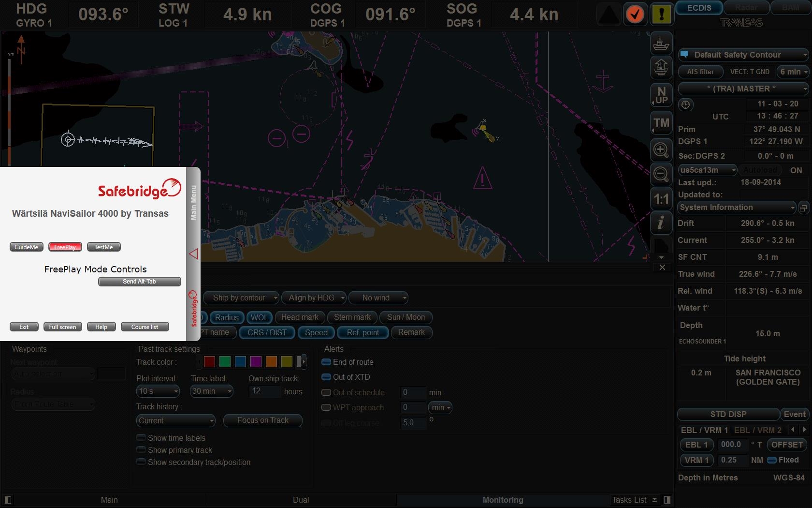Click the zoom out magnifier icon

(661, 174)
